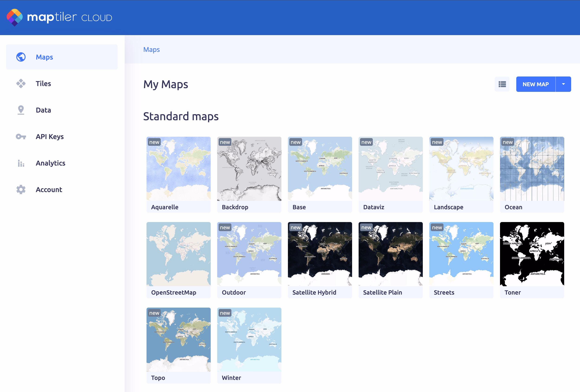Viewport: 580px width, 392px height.
Task: Open the Satellite Hybrid map
Action: click(x=320, y=255)
